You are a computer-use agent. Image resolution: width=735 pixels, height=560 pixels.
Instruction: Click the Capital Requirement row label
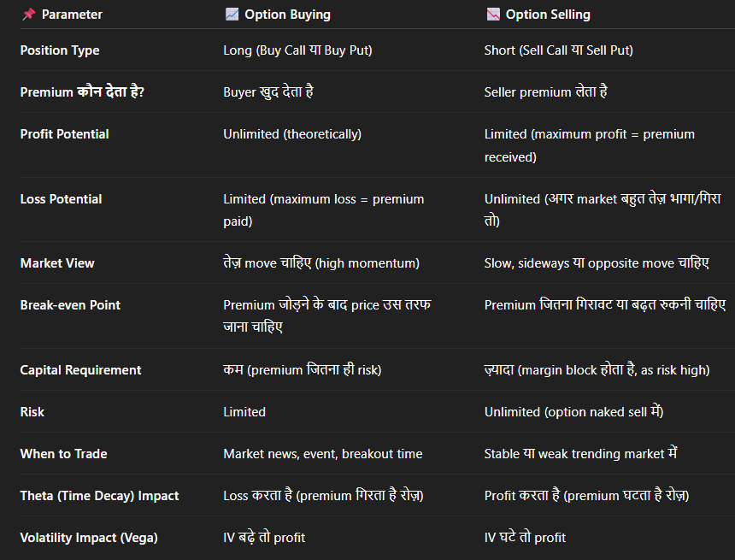pos(80,370)
